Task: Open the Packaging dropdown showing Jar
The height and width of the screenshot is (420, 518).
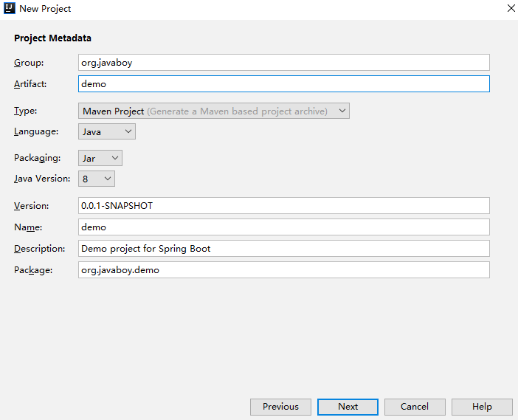Action: (100, 158)
